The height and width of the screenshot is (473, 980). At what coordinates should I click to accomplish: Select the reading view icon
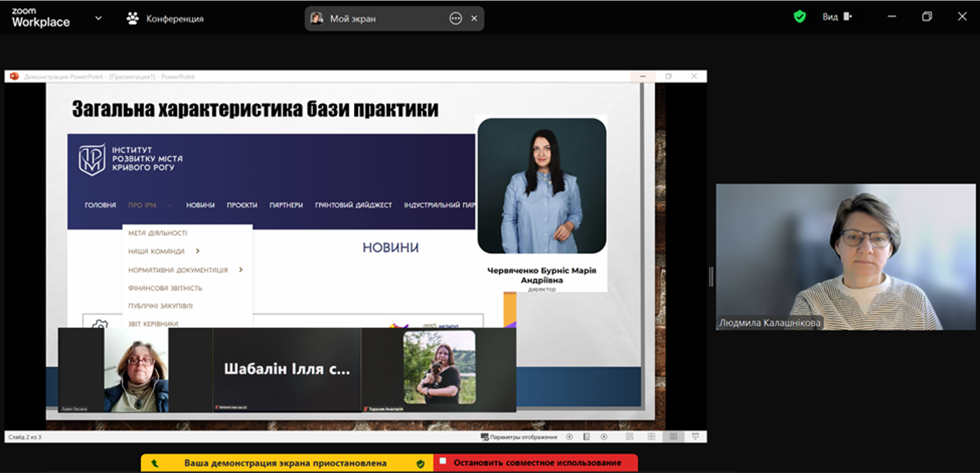(673, 437)
